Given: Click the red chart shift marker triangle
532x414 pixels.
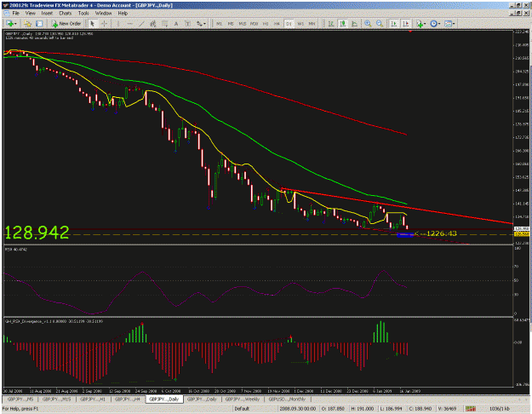Looking at the screenshot, I should coord(410,32).
